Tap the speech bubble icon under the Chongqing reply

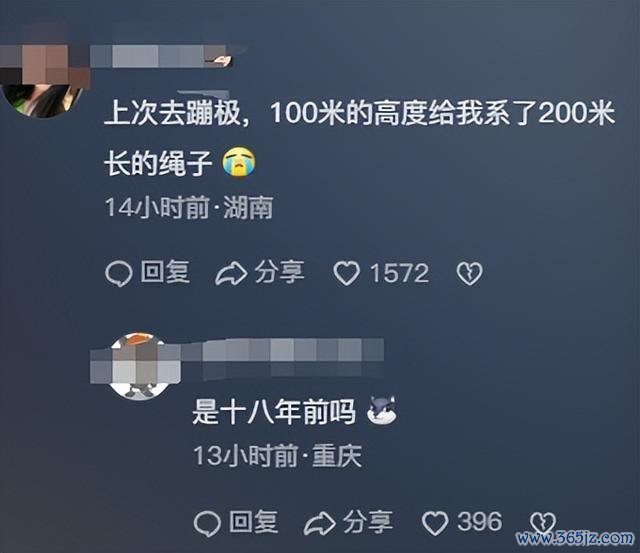pyautogui.click(x=207, y=524)
